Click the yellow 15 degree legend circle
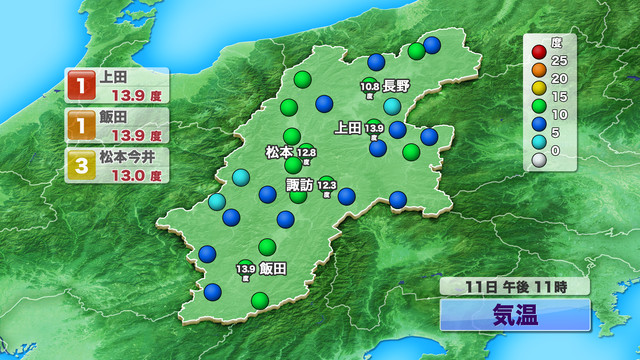Image resolution: width=640 pixels, height=360 pixels. coord(539,88)
